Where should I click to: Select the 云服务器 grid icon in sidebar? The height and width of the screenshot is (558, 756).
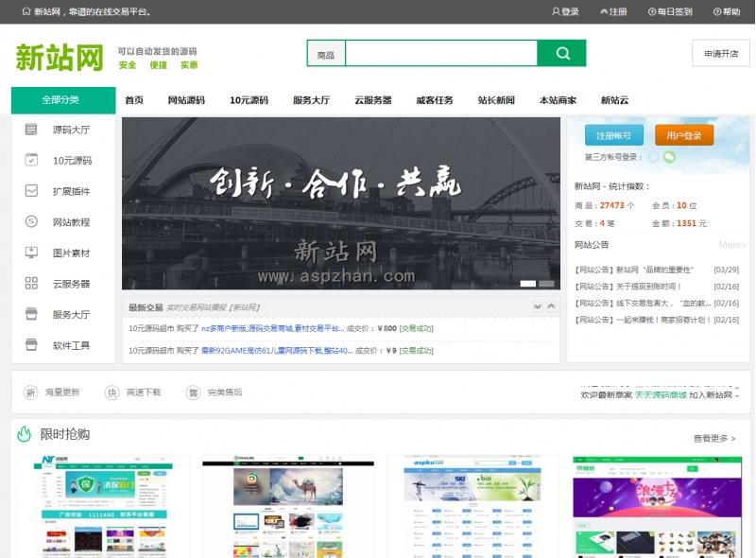(31, 284)
